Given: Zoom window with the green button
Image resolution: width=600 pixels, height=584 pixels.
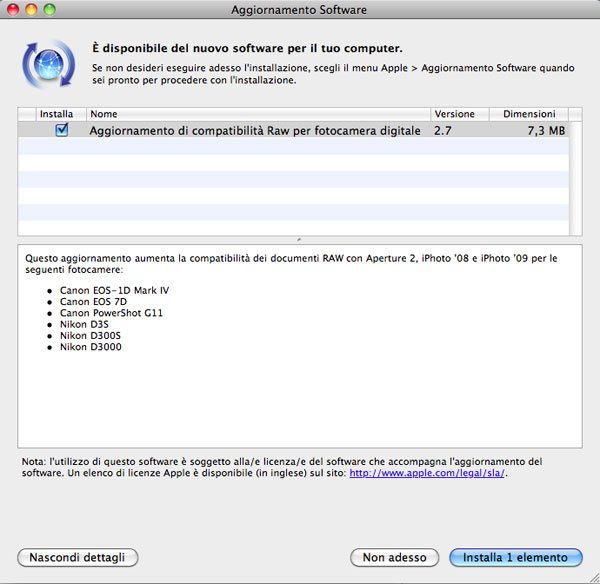Looking at the screenshot, I should pos(50,9).
